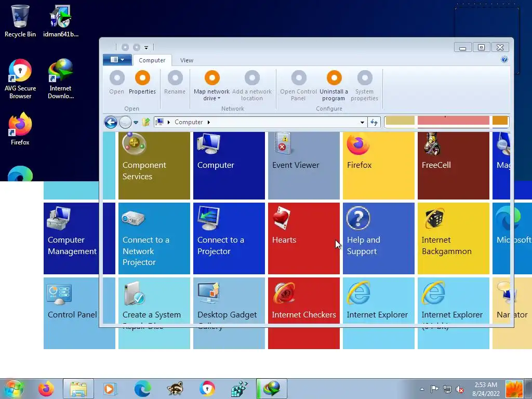
Task: Click the muted volume tray icon
Action: (460, 389)
